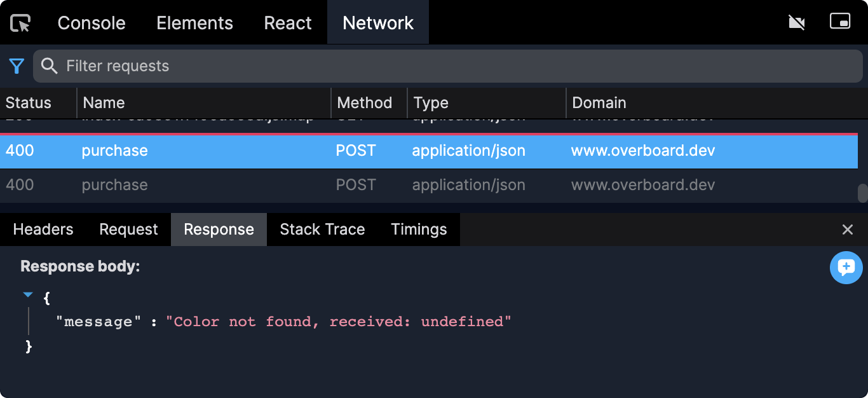Open the React tab

point(288,24)
